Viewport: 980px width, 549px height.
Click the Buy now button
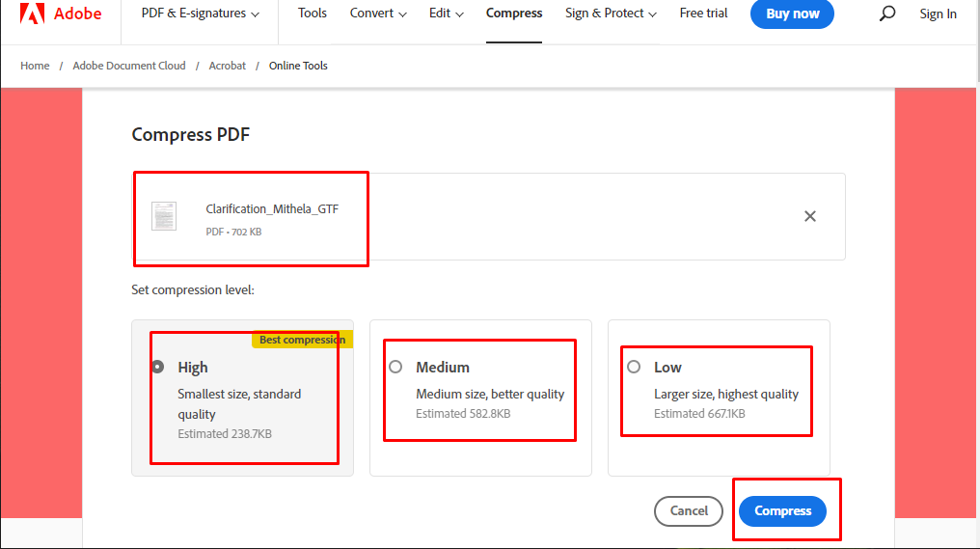792,14
